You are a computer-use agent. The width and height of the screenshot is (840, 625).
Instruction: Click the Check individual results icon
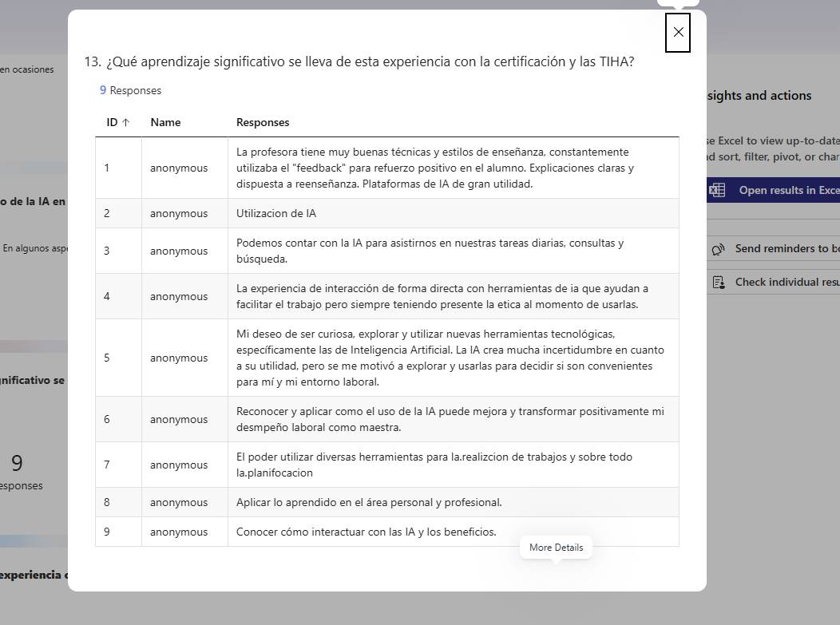[x=719, y=283]
